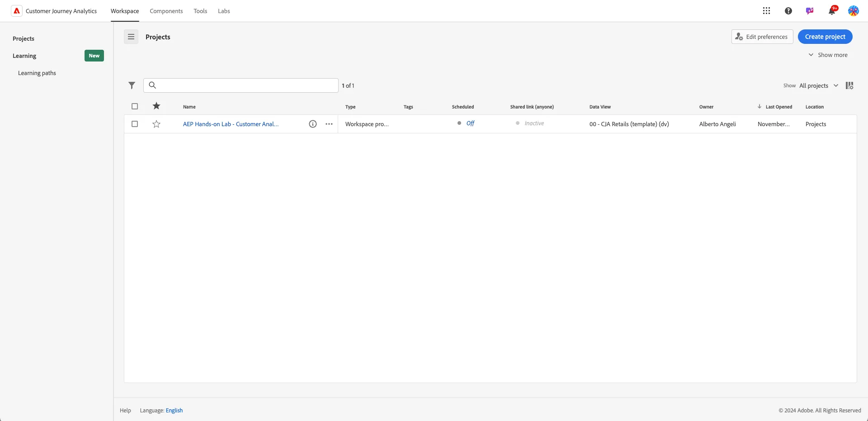Sort by favorites star column header
The height and width of the screenshot is (421, 868).
(x=156, y=106)
